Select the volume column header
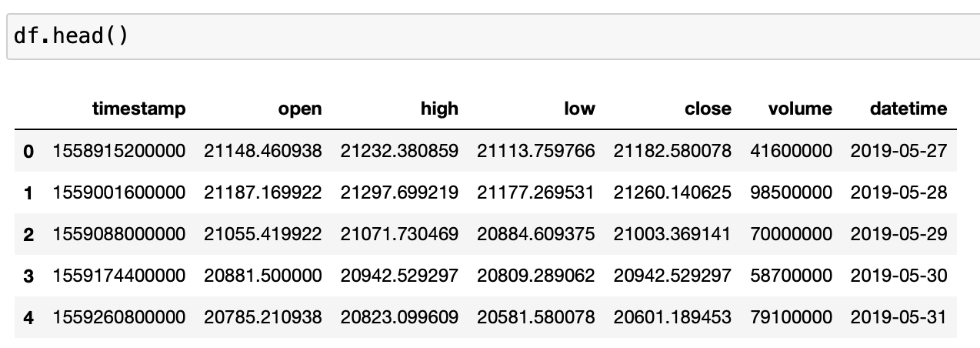This screenshot has height=348, width=980. click(800, 109)
